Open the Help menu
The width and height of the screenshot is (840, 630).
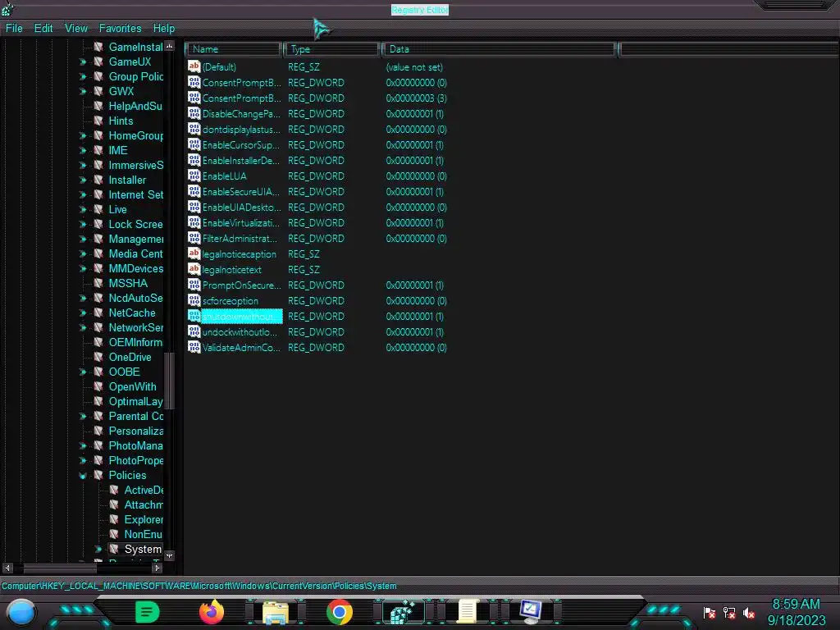coord(164,29)
